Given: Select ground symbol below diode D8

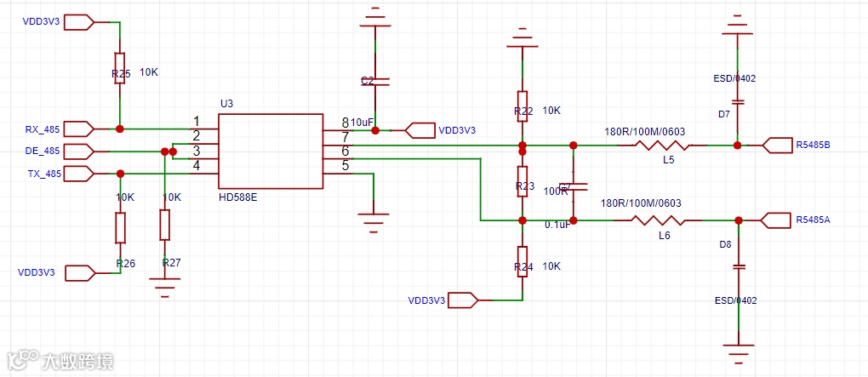Looking at the screenshot, I should coord(738,352).
